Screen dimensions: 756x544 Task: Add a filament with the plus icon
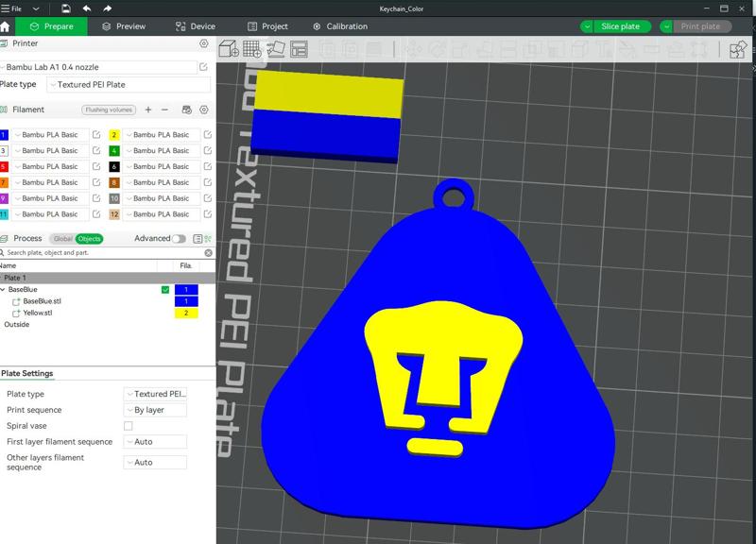(147, 109)
